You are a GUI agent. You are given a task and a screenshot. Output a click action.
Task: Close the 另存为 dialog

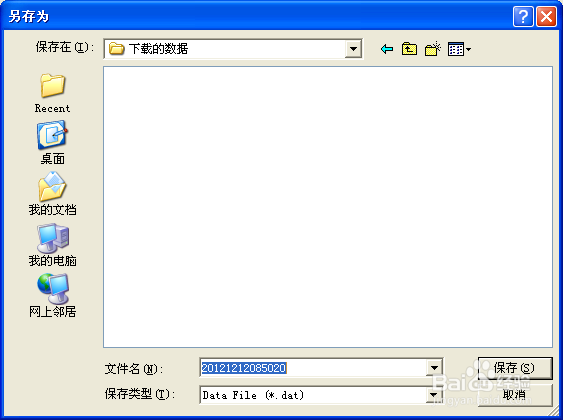(546, 16)
